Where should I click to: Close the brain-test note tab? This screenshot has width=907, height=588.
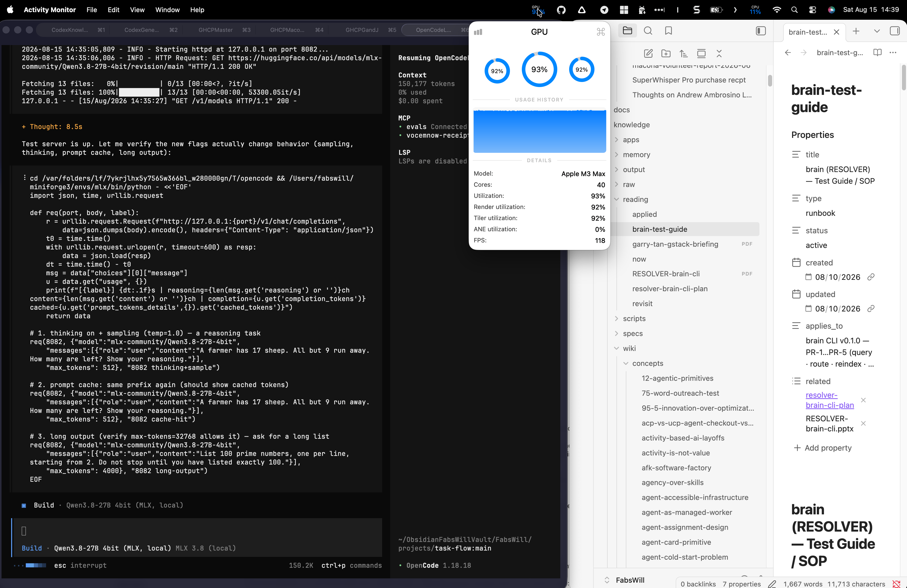point(836,32)
